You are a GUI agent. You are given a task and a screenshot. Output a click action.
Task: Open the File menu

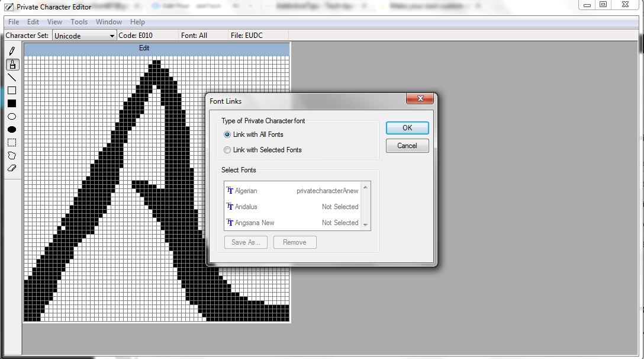pos(14,22)
